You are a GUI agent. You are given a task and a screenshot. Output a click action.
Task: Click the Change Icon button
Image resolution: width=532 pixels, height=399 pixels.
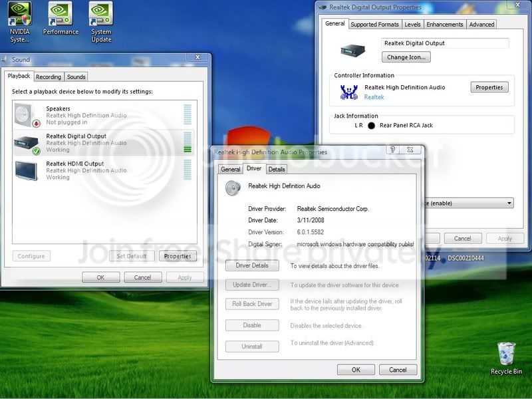406,57
